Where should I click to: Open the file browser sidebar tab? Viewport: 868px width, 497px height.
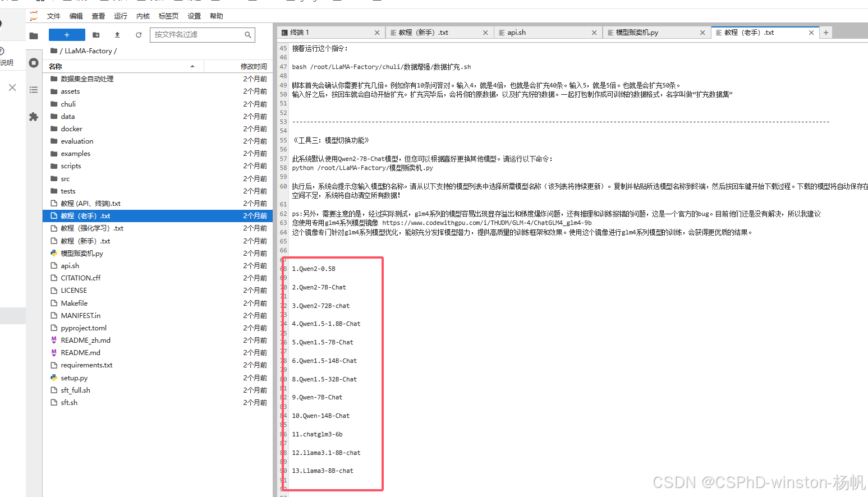34,36
